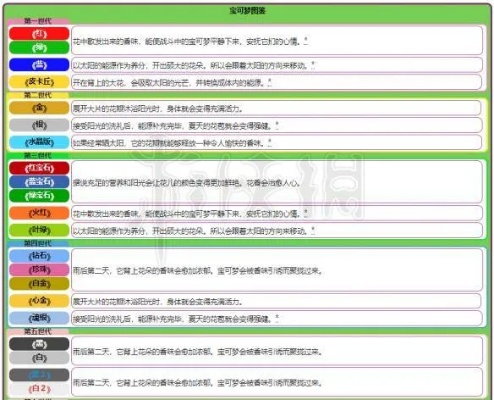Click the 黑2/白2 entry text '雨后第二天'
This screenshot has width=494, height=400.
coord(91,383)
